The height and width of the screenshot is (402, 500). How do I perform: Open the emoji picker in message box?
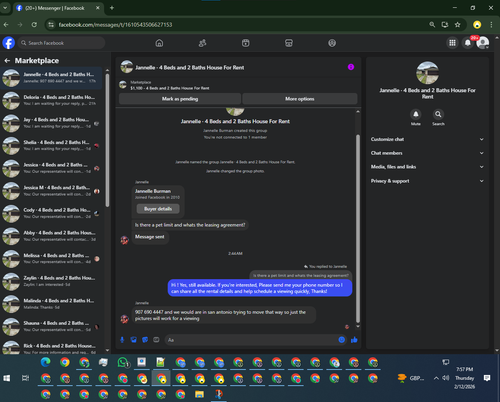pos(342,340)
